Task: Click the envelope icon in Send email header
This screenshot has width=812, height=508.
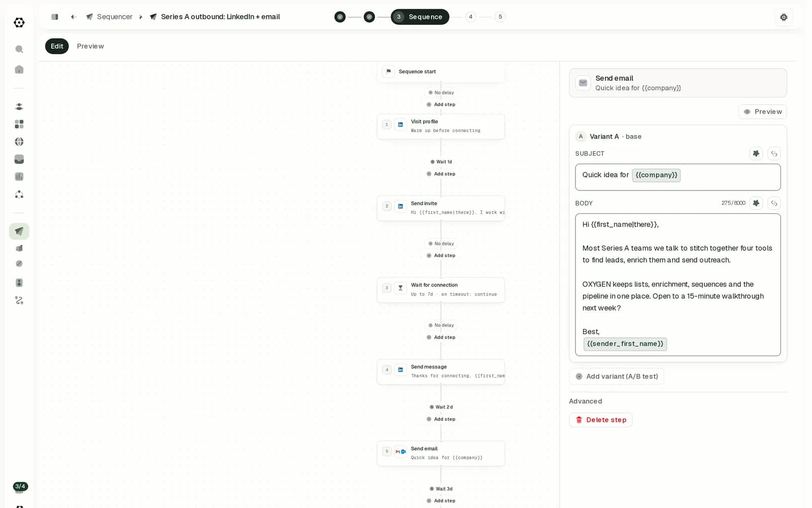Action: tap(583, 83)
